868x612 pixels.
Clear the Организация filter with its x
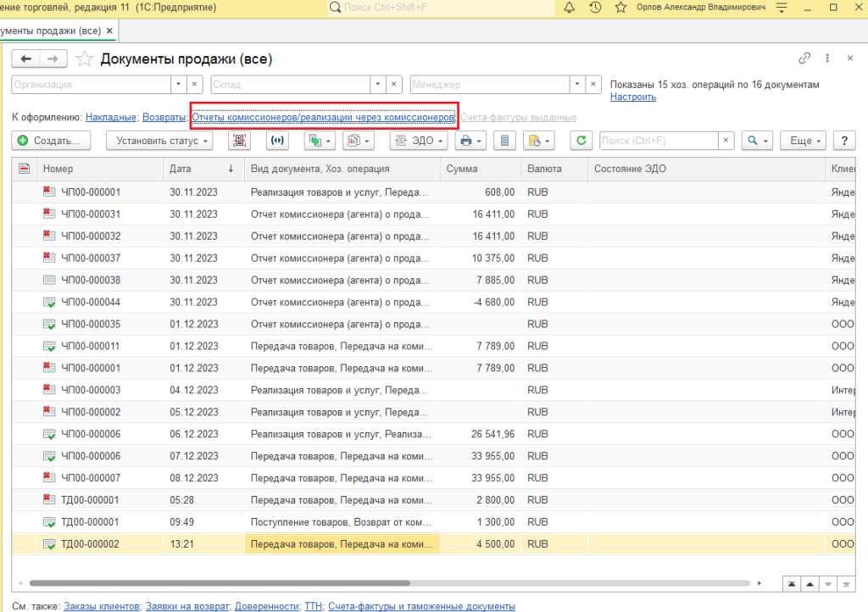(194, 84)
